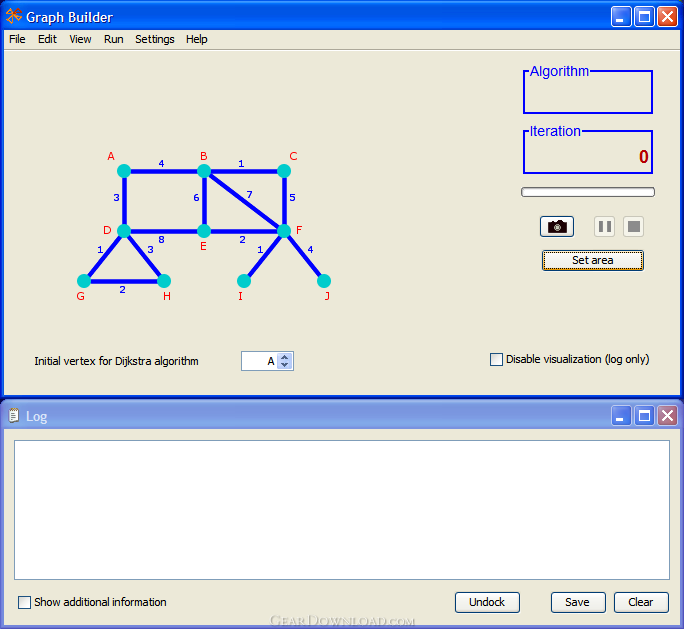
Task: Stop the algorithm run
Action: pos(633,226)
